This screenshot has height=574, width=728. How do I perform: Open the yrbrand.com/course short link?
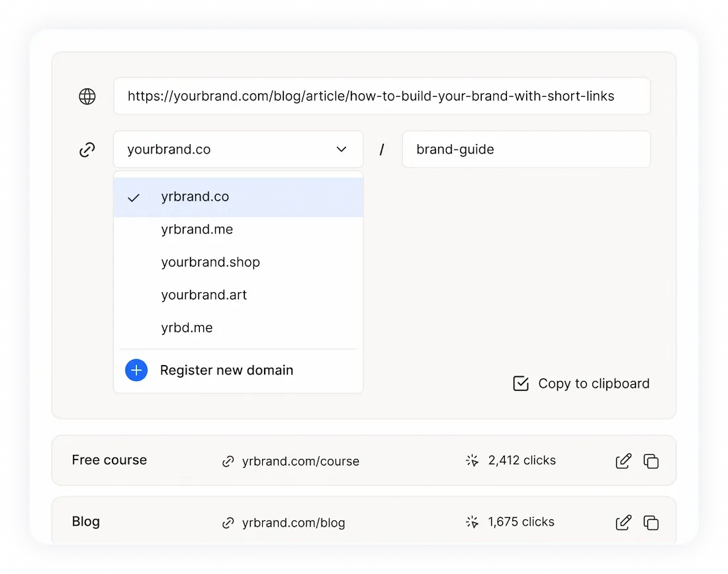(x=301, y=461)
